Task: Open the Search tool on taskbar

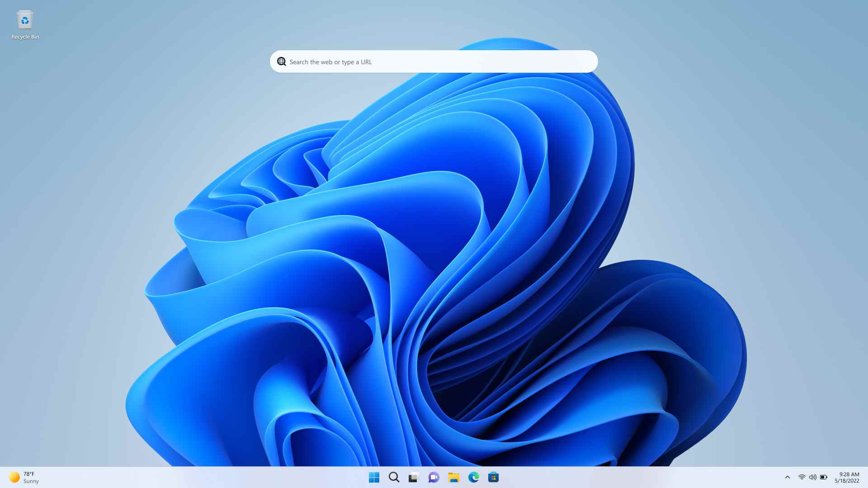Action: 393,477
